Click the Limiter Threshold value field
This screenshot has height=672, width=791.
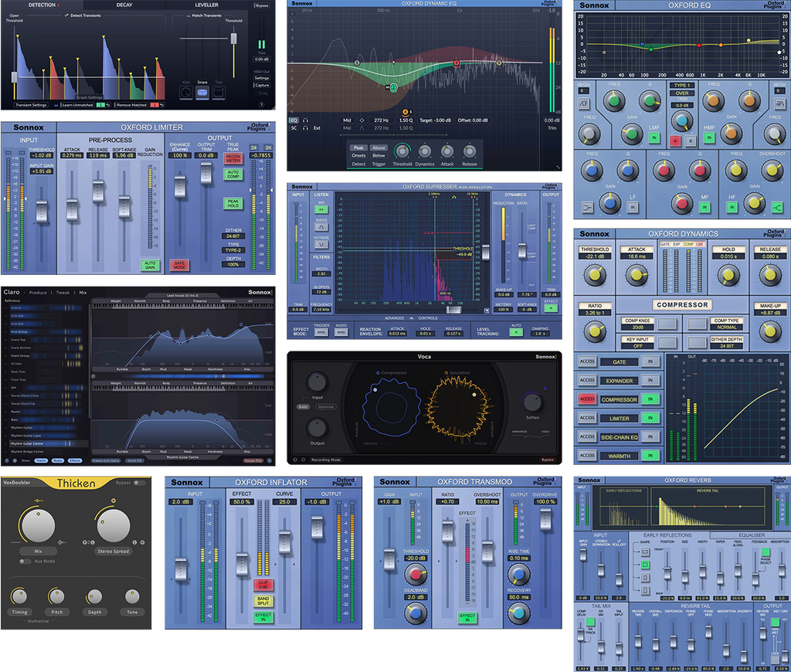pos(42,155)
